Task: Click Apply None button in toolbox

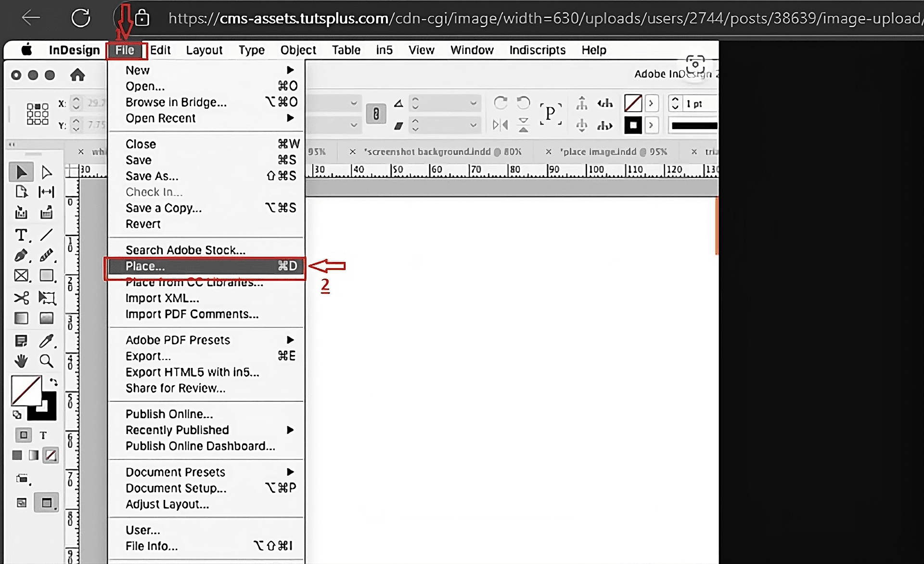Action: coord(51,455)
